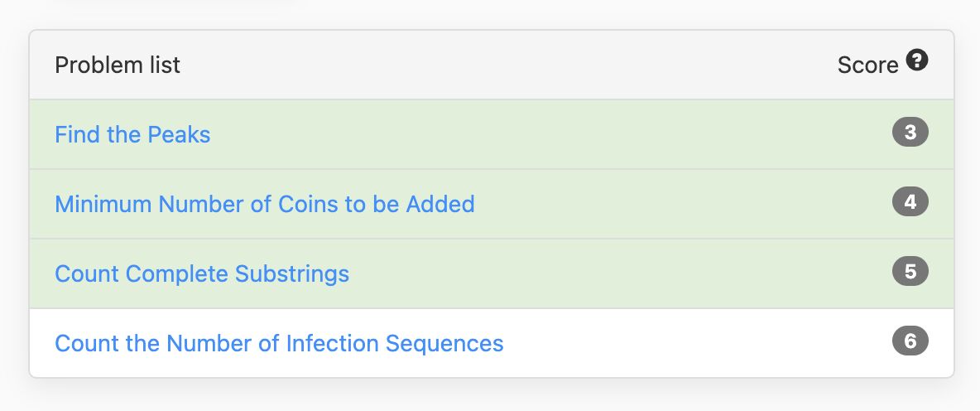Open Minimum Number of Coins to be Added
The height and width of the screenshot is (411, 980).
click(x=265, y=204)
